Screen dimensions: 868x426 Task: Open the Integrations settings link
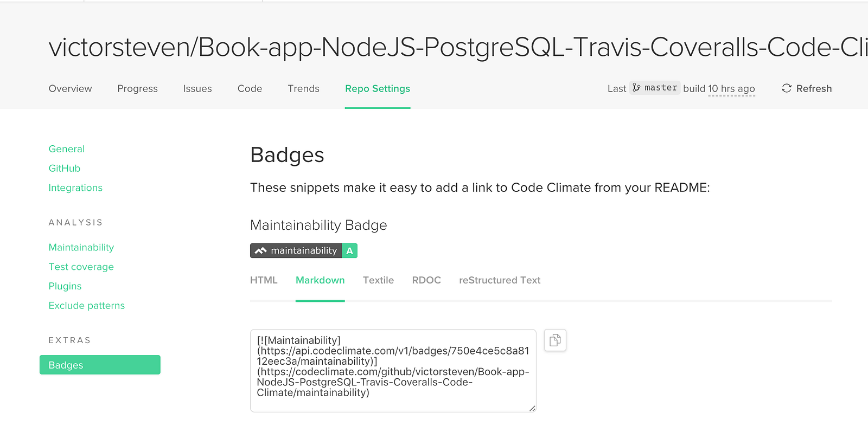click(75, 188)
